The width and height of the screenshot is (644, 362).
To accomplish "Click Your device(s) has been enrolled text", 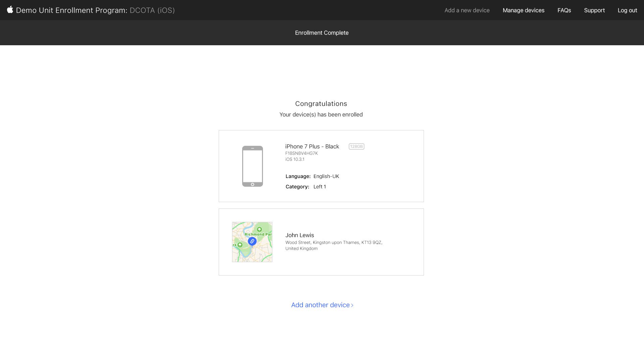I will (x=321, y=115).
